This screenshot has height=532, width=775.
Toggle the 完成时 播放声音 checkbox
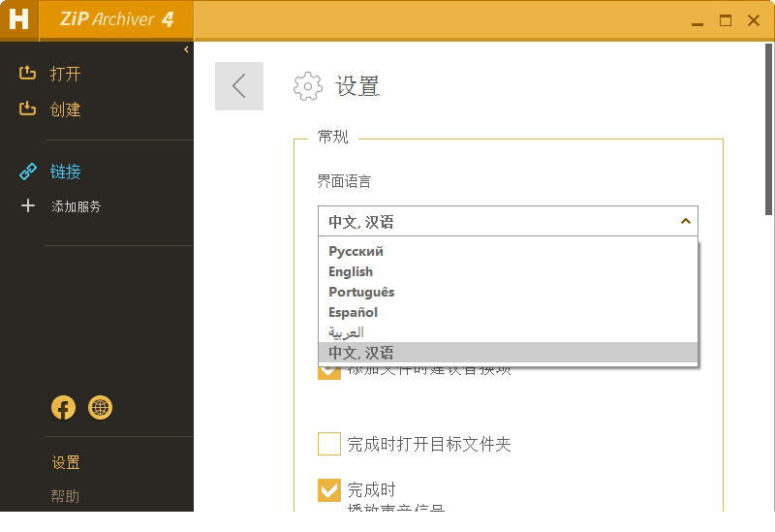pyautogui.click(x=329, y=490)
